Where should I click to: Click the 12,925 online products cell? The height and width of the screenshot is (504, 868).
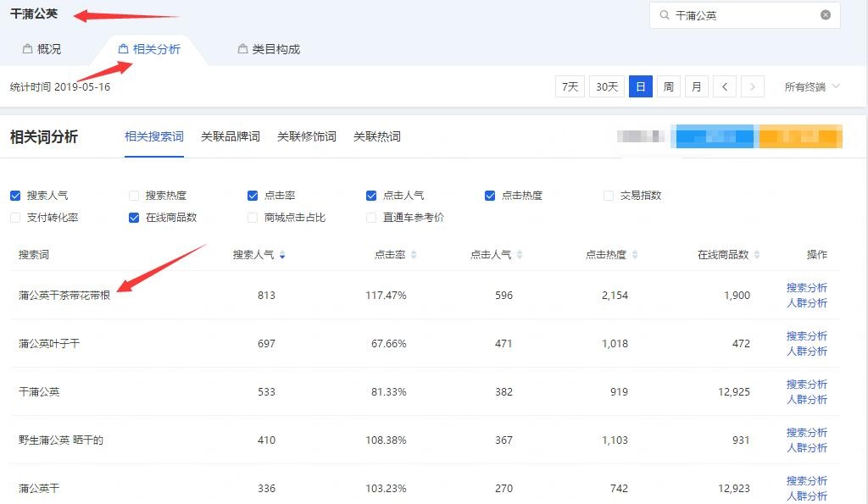tap(734, 391)
